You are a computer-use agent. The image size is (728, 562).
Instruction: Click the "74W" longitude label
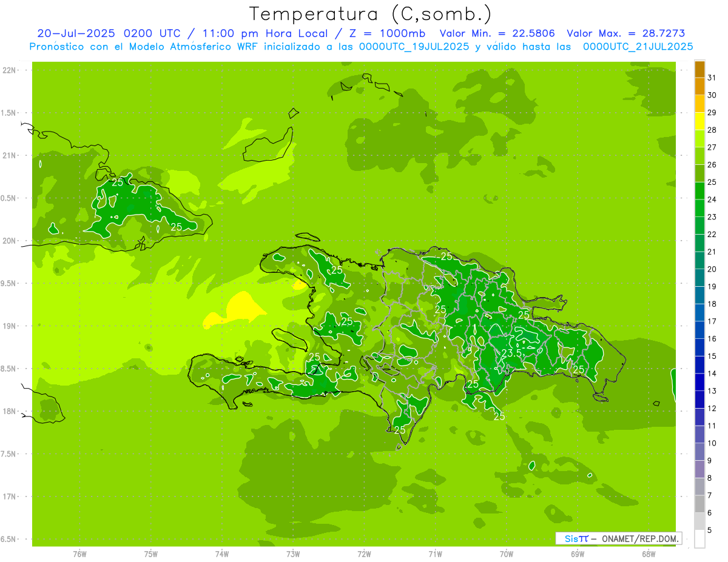pos(221,554)
